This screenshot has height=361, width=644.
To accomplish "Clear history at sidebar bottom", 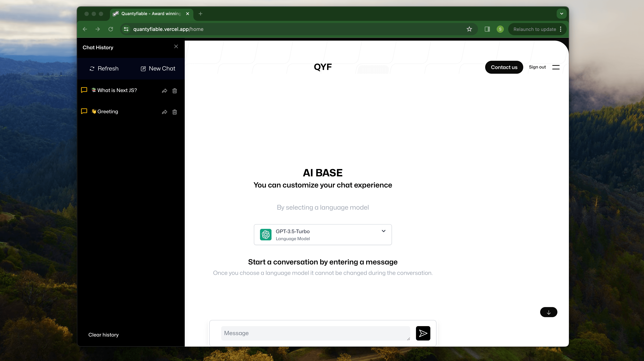I will pos(103,335).
